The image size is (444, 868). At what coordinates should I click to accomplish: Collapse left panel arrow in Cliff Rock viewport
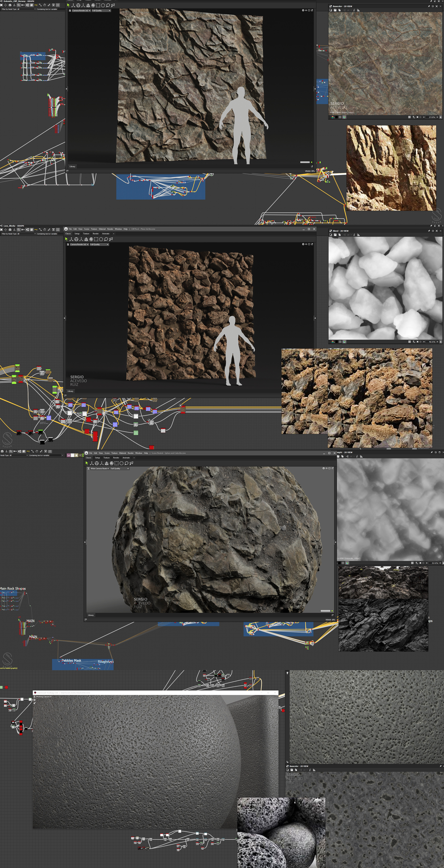tap(65, 318)
